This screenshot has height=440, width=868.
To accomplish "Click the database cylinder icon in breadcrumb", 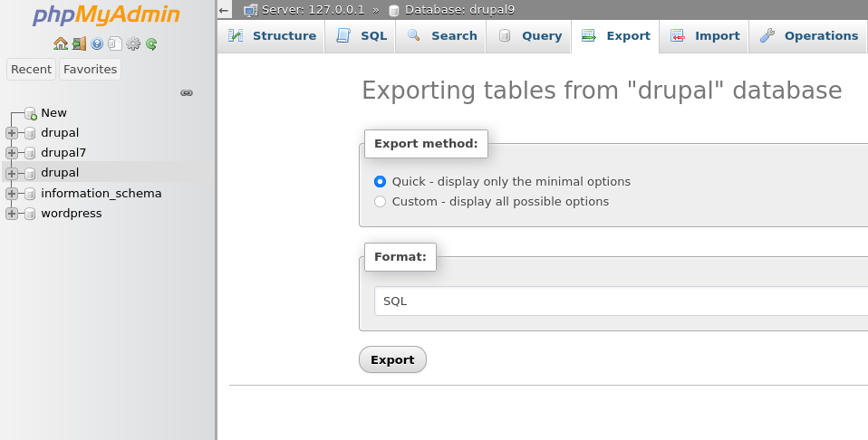I will click(x=393, y=10).
